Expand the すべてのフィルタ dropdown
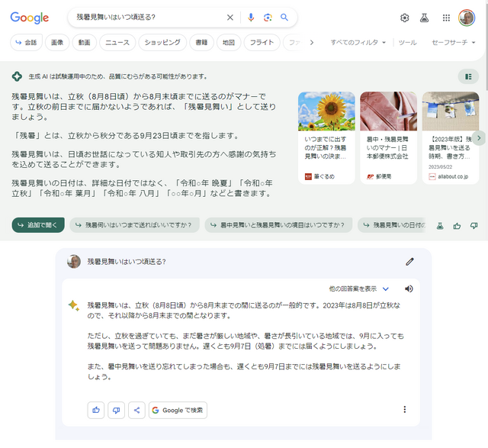The width and height of the screenshot is (488, 448). click(358, 43)
